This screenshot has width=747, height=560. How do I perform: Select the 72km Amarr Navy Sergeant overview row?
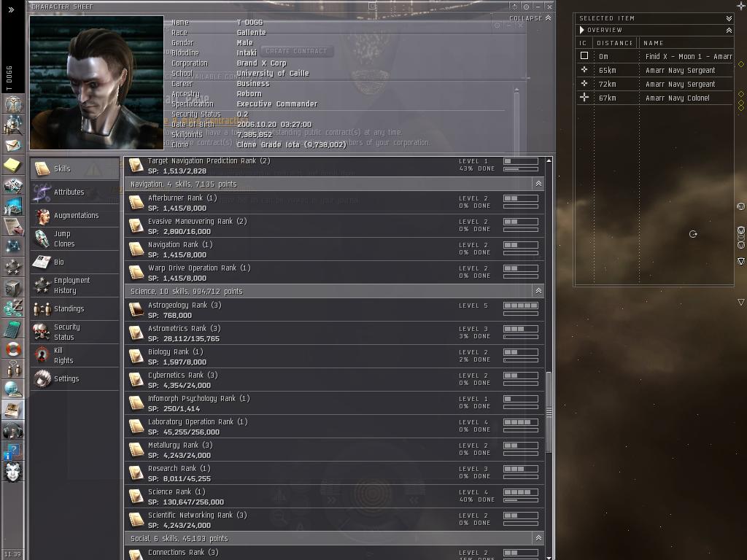click(654, 84)
